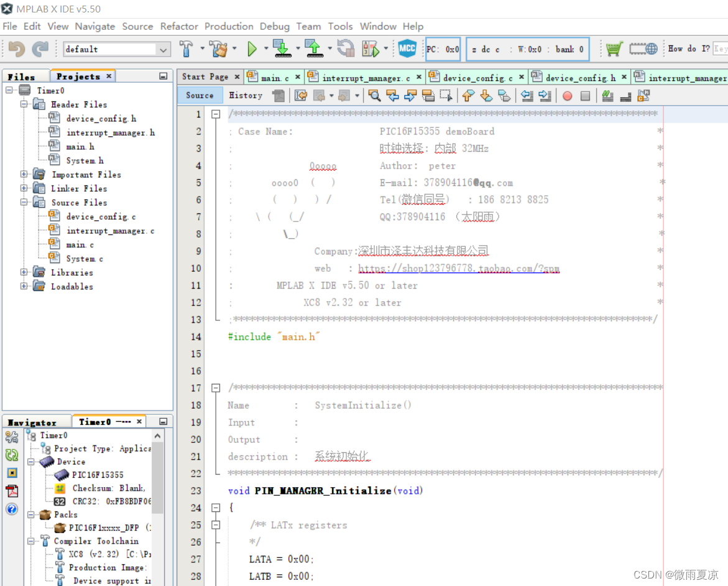Click Find Next Occurrence arrow icon
The width and height of the screenshot is (728, 586).
pyautogui.click(x=410, y=96)
